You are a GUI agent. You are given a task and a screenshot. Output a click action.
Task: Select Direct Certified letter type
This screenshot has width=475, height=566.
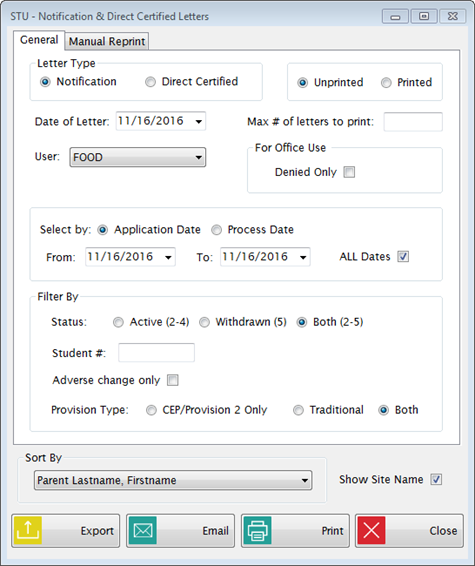click(x=151, y=82)
